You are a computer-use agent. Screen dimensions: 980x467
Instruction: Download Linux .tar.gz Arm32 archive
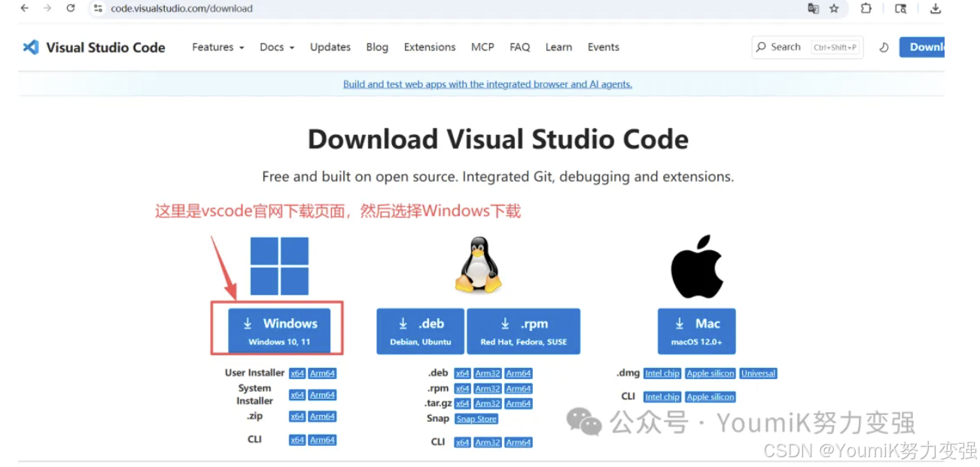click(x=488, y=404)
